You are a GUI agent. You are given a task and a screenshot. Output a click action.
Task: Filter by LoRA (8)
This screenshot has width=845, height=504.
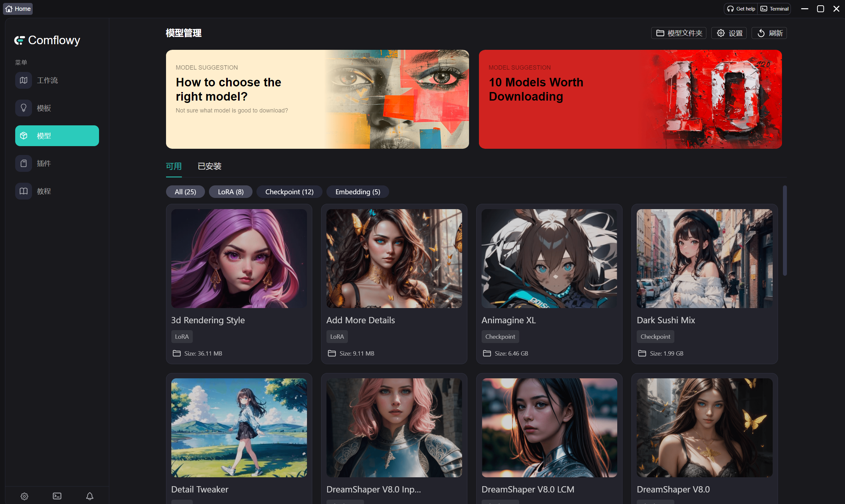[231, 192]
